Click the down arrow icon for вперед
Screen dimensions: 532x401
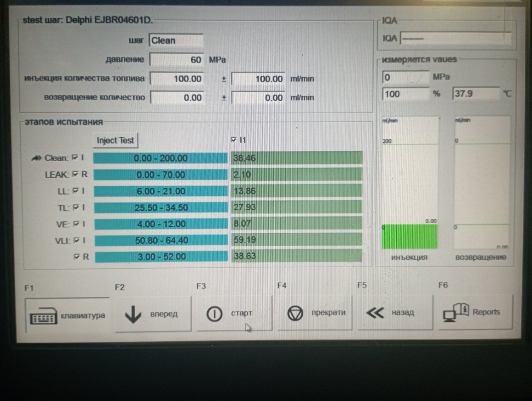tap(133, 314)
